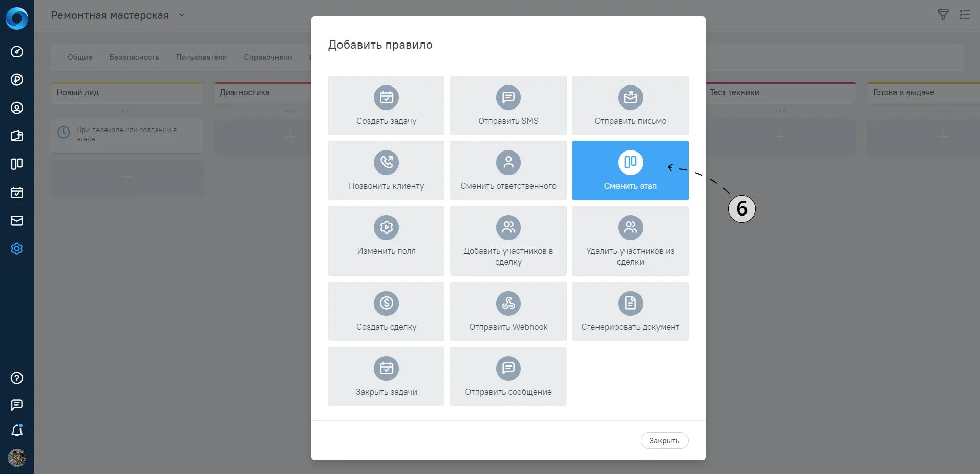Choose Сменить ответственного rule tile
Screen dimensions: 980x474
508,170
